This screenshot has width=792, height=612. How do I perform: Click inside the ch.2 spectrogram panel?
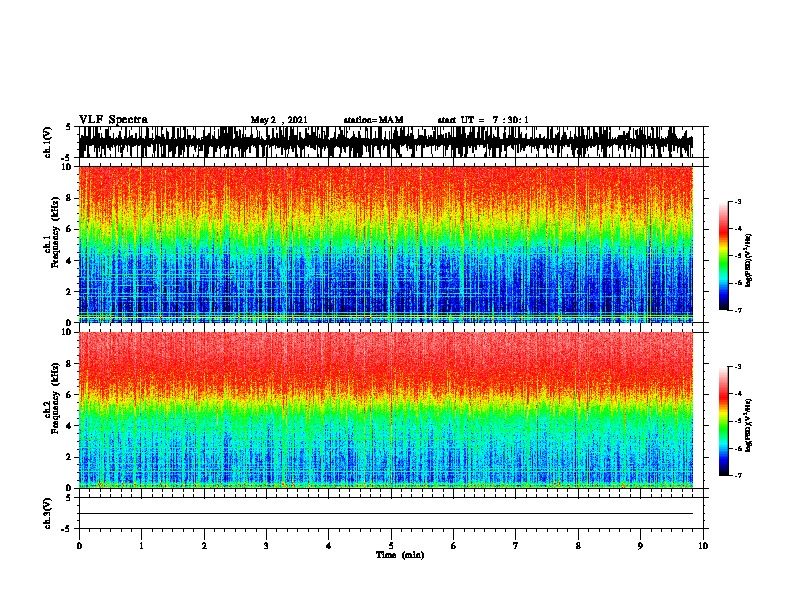coord(386,410)
